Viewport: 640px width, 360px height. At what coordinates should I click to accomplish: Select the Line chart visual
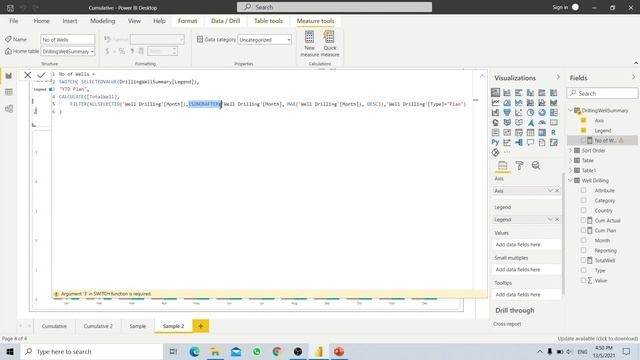495,102
